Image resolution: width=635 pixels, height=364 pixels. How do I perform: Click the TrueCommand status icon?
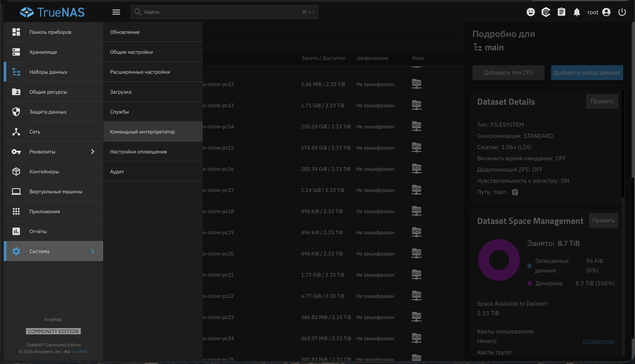(546, 12)
